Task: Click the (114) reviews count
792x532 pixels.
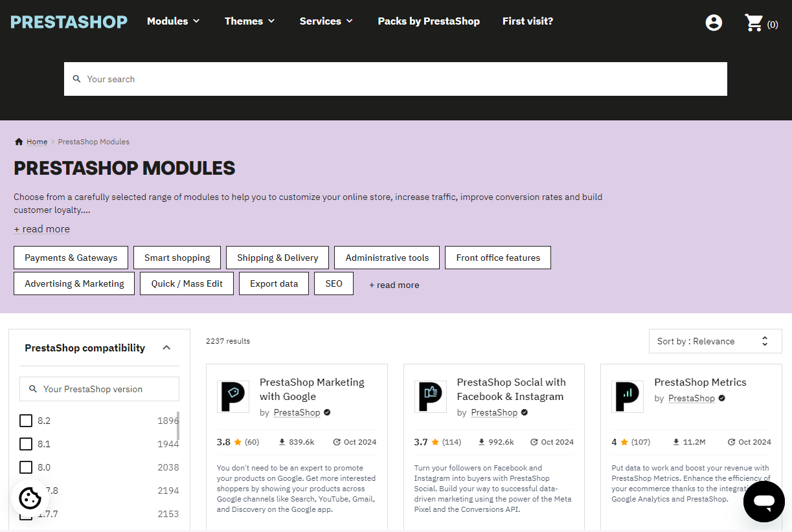Action: click(x=451, y=442)
